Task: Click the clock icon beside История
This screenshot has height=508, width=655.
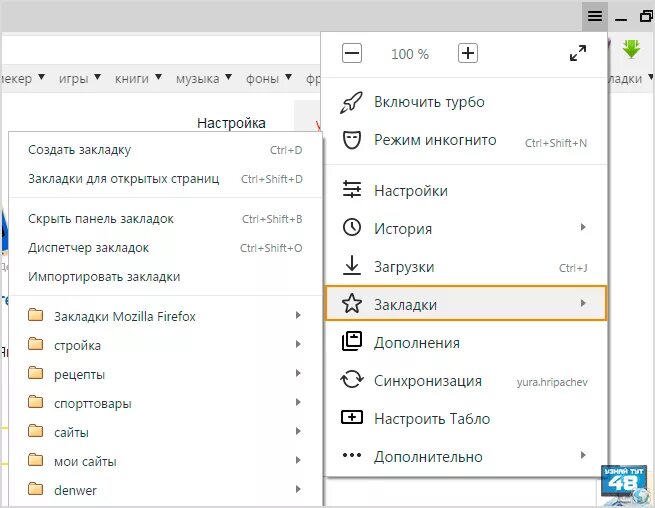Action: 352,228
